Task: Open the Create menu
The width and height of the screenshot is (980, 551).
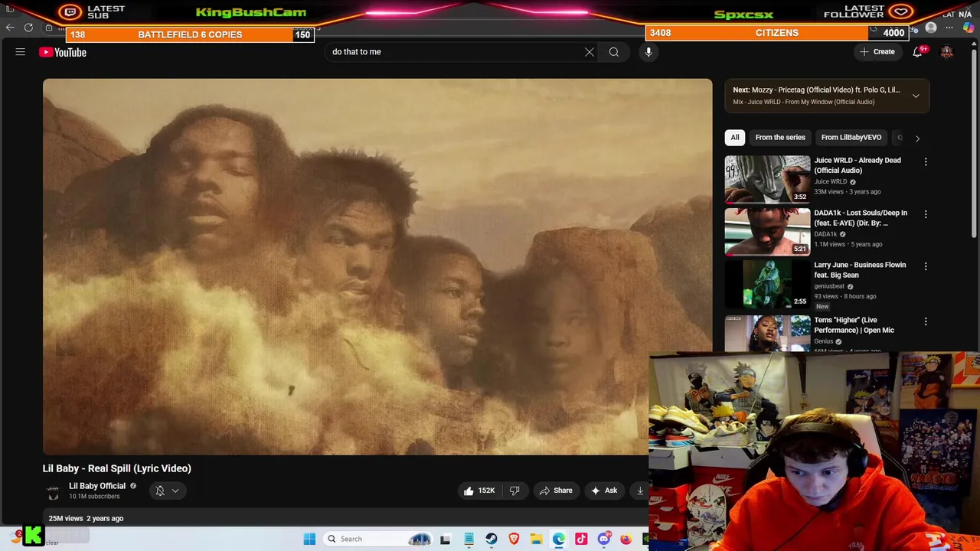Action: 877,52
